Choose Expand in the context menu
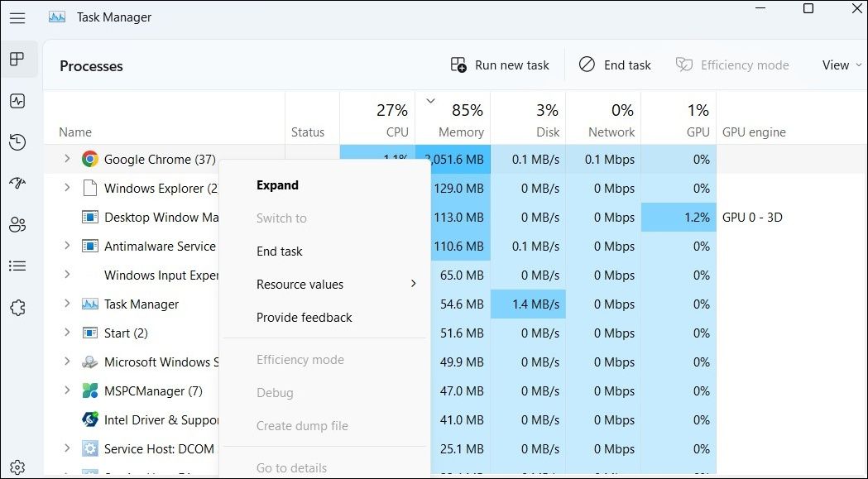Image resolution: width=868 pixels, height=479 pixels. point(277,185)
